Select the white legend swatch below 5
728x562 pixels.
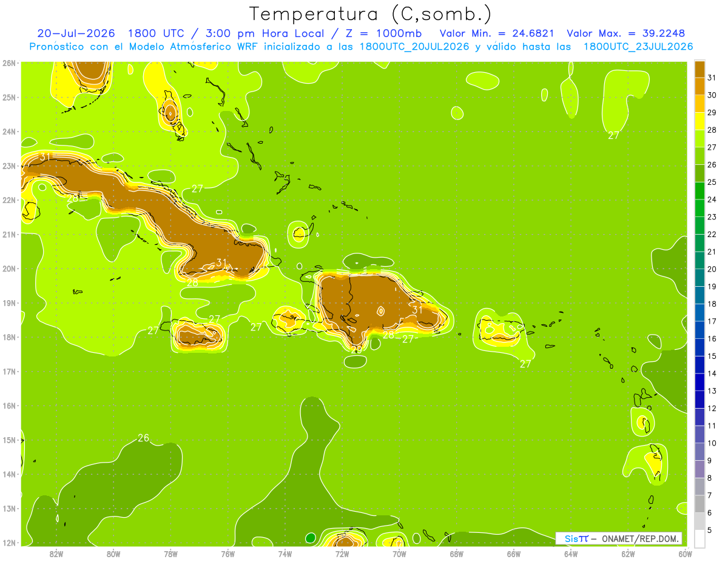(699, 538)
